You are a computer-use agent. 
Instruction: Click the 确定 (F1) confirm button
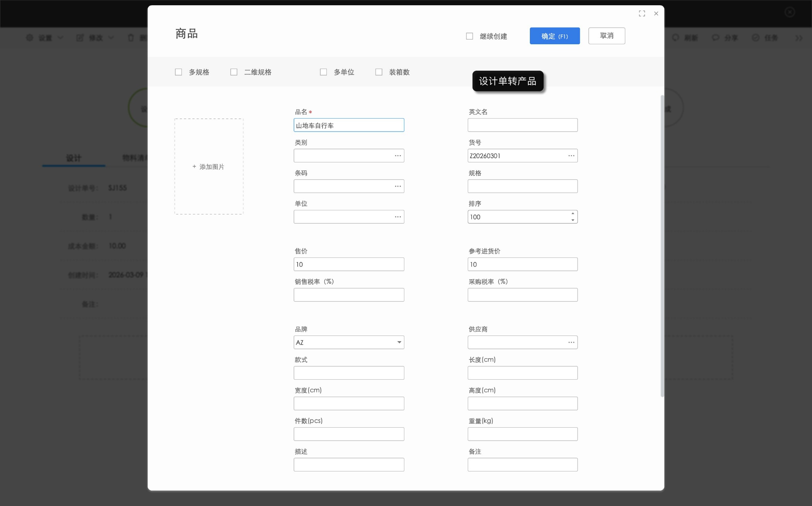pyautogui.click(x=555, y=36)
